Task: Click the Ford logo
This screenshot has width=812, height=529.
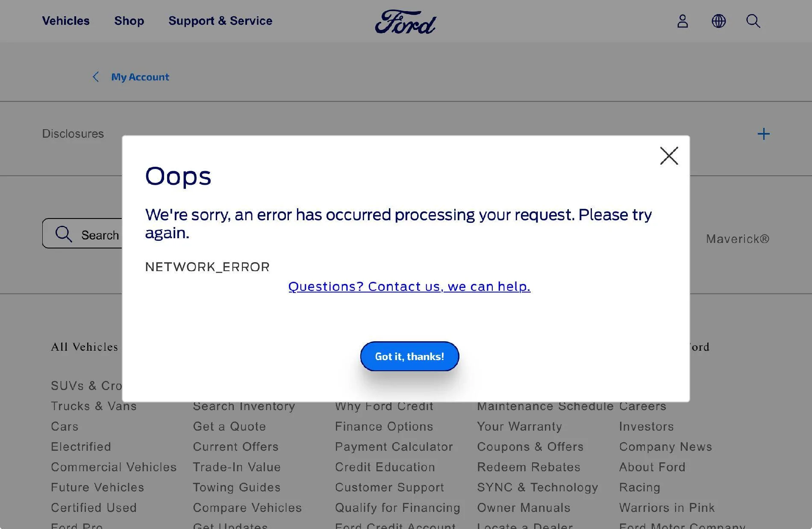Action: pos(406,22)
